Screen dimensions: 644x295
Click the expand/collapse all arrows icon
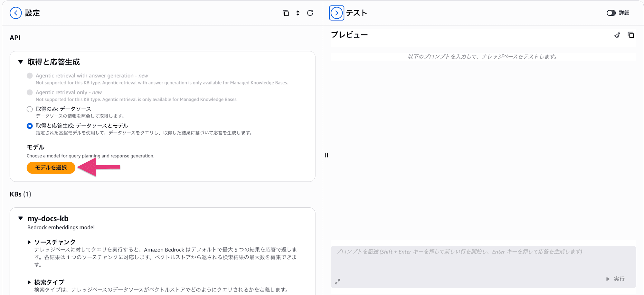click(x=298, y=13)
